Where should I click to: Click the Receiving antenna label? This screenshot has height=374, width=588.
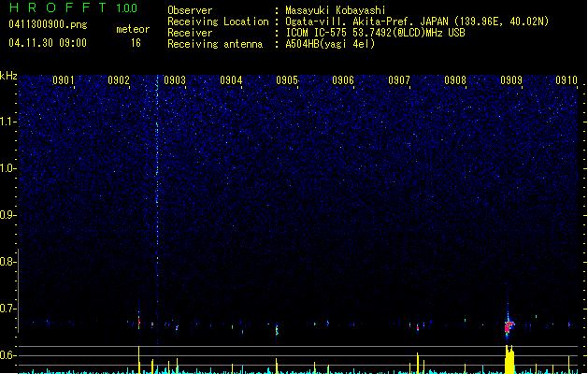[x=215, y=44]
